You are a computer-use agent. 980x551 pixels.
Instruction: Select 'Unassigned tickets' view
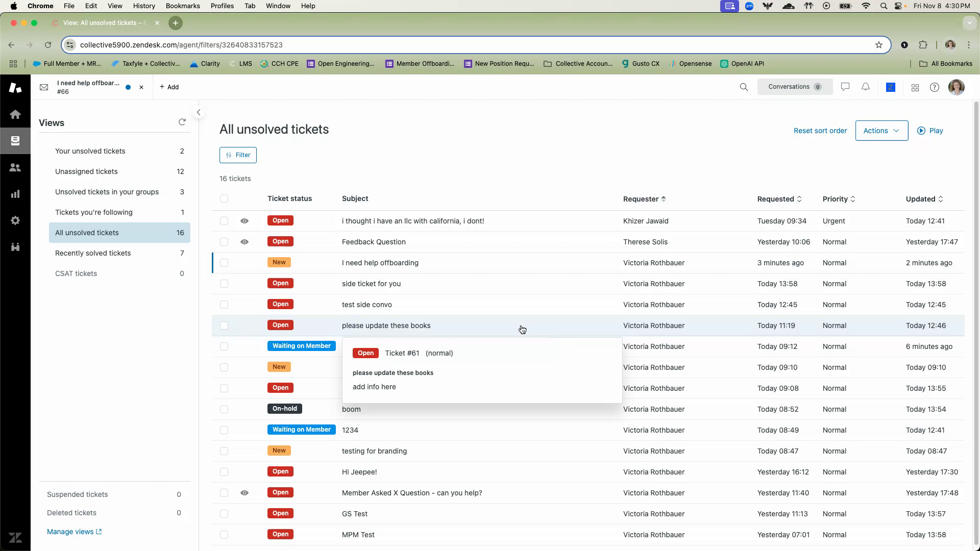click(86, 171)
